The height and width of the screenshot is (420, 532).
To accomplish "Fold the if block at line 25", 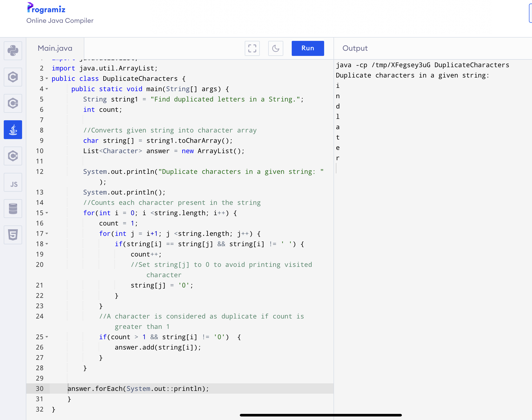I will tap(47, 337).
